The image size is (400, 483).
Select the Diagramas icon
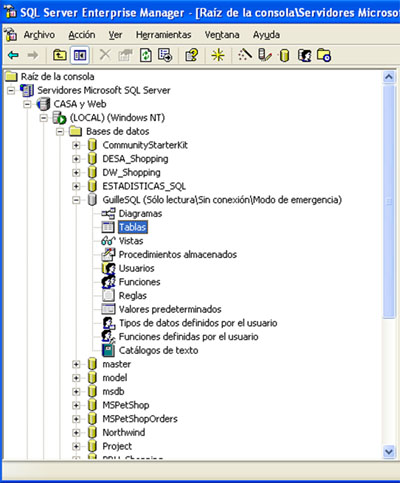[x=108, y=213]
